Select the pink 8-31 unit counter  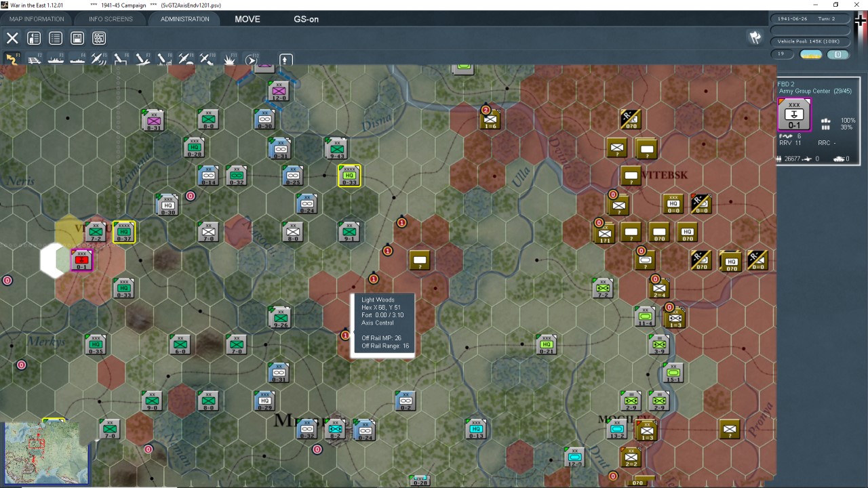point(153,120)
